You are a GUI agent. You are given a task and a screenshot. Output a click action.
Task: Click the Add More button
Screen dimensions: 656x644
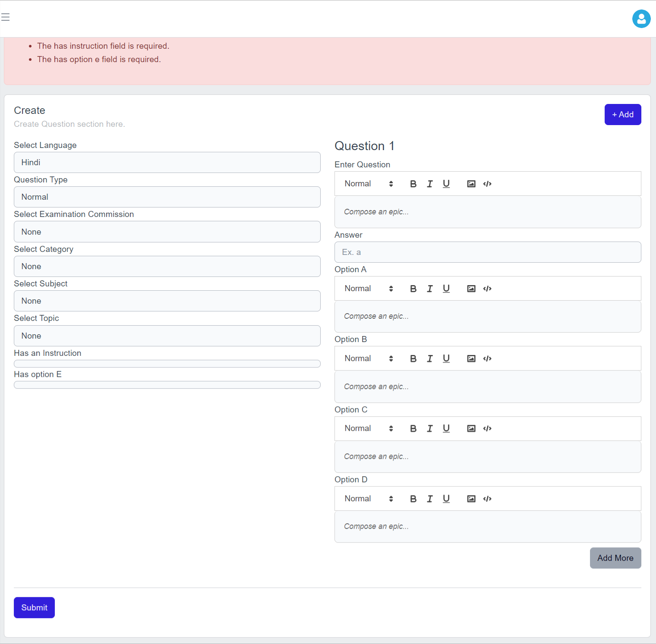point(615,558)
